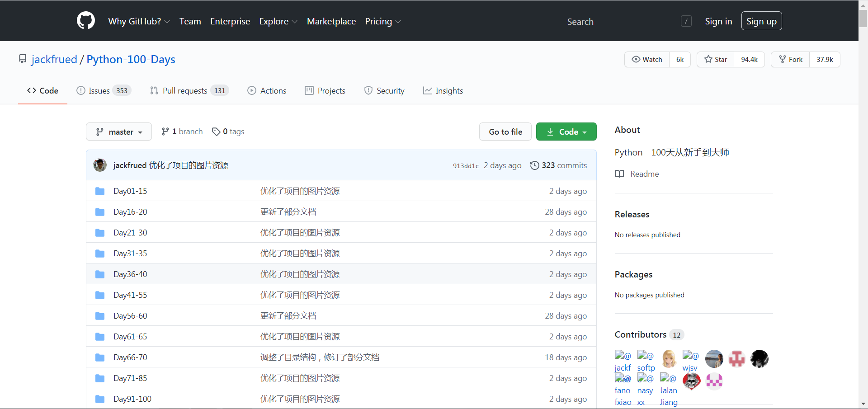Expand the Why GitHub? menu

click(x=139, y=21)
